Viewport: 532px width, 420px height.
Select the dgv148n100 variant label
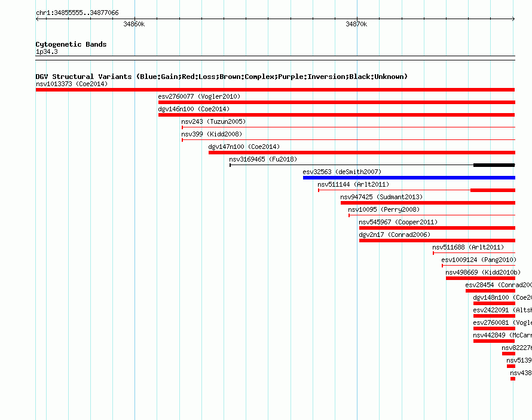point(503,297)
